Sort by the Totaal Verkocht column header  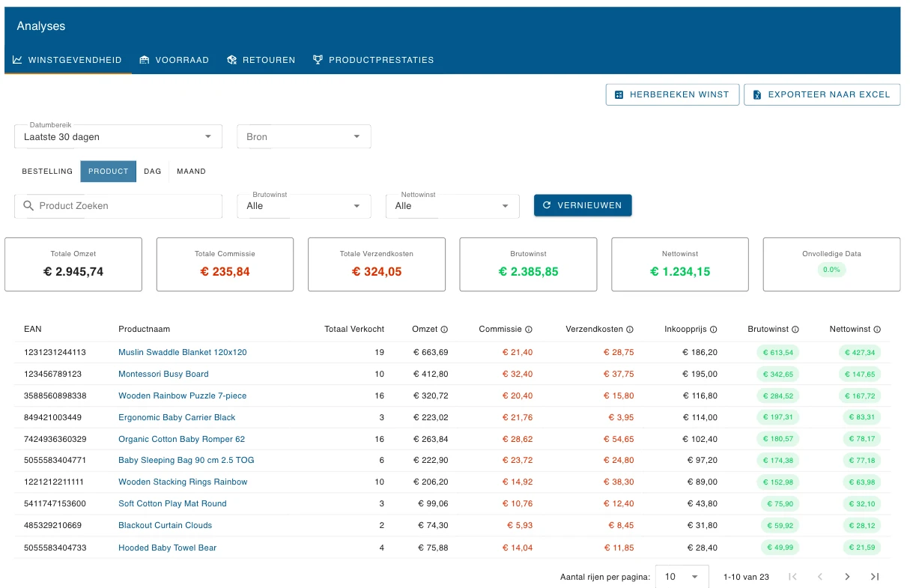[x=354, y=329]
